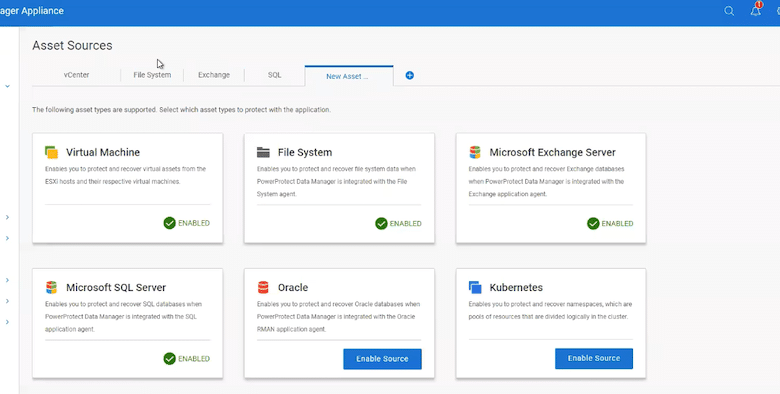Click the Oracle RMAN agent description

point(339,316)
